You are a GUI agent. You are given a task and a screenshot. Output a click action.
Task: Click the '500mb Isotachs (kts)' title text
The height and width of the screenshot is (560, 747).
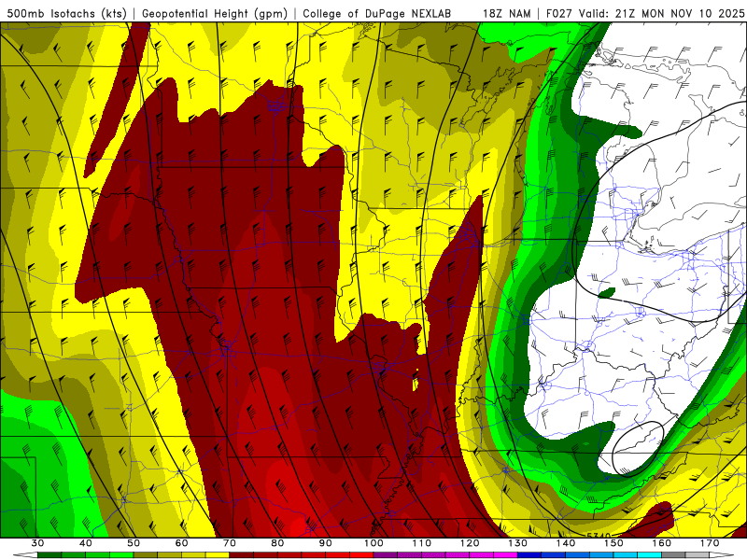point(67,13)
